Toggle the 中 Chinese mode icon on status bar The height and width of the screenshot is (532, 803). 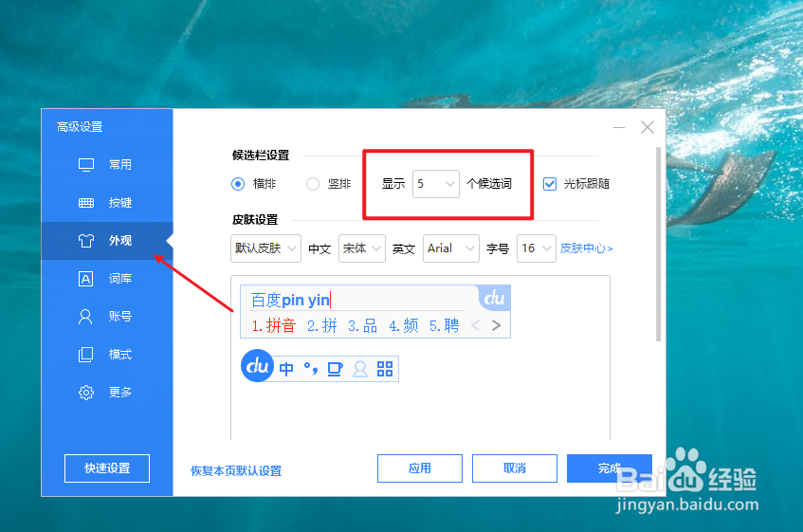coord(286,369)
